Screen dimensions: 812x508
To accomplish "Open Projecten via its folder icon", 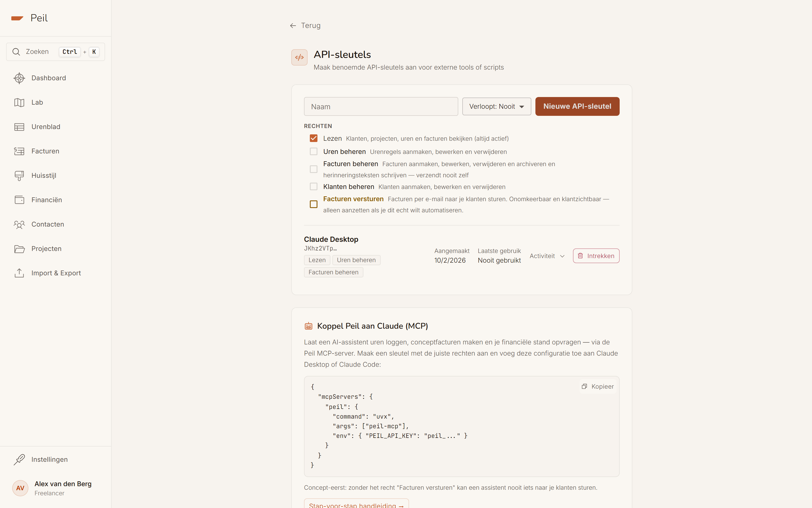I will point(19,249).
